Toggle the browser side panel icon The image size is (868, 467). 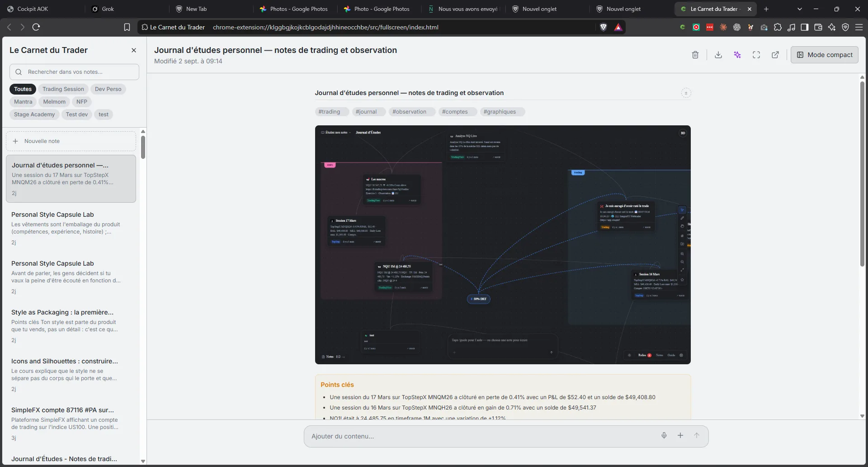[805, 27]
